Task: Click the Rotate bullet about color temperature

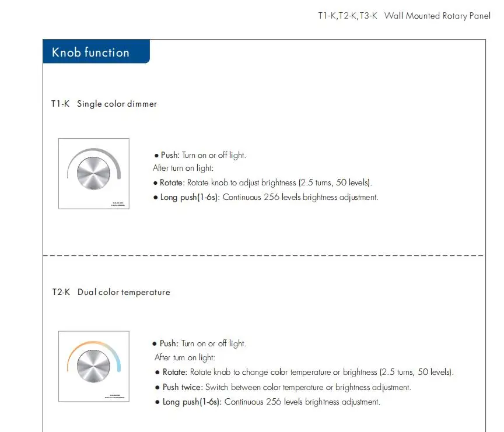Action: click(x=304, y=372)
